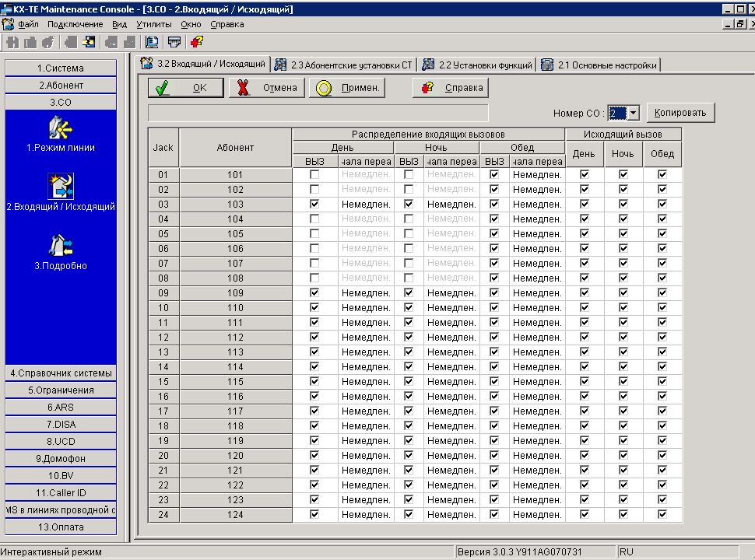
Task: Open Day delay Немедлен. cell for abonent 119
Action: tap(366, 441)
